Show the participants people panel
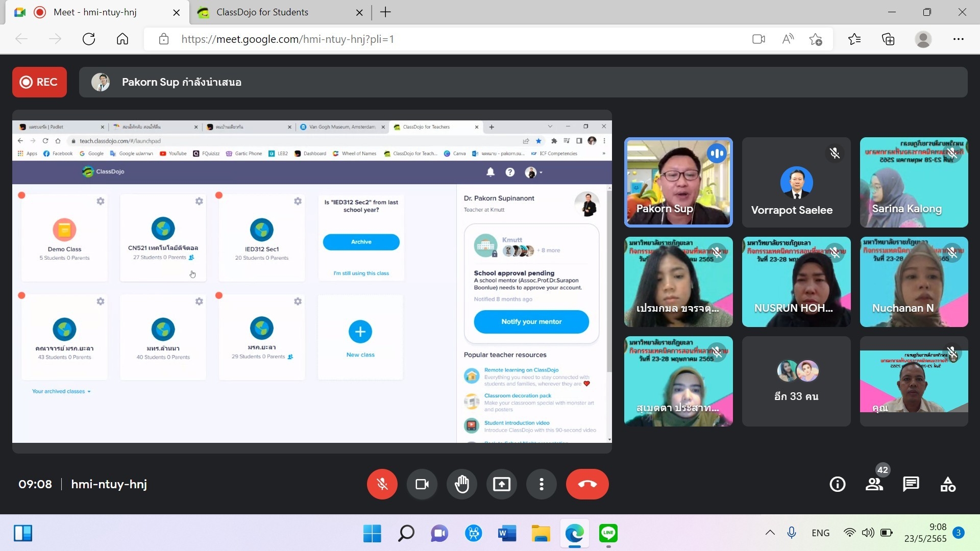The height and width of the screenshot is (551, 980). coord(874,484)
